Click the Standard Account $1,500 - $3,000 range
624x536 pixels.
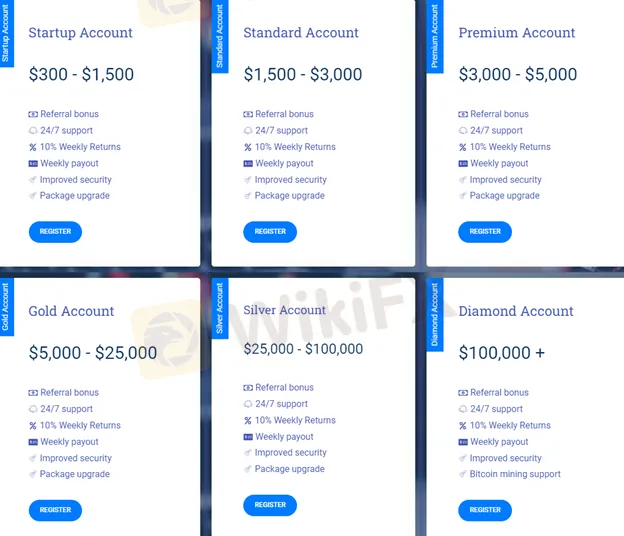pyautogui.click(x=303, y=75)
